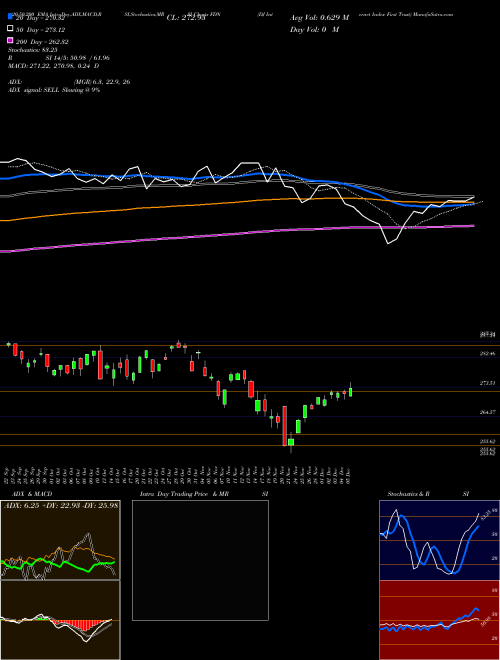Open the MACD histogram chart panel
Screen dimensions: 500x660
[60, 620]
